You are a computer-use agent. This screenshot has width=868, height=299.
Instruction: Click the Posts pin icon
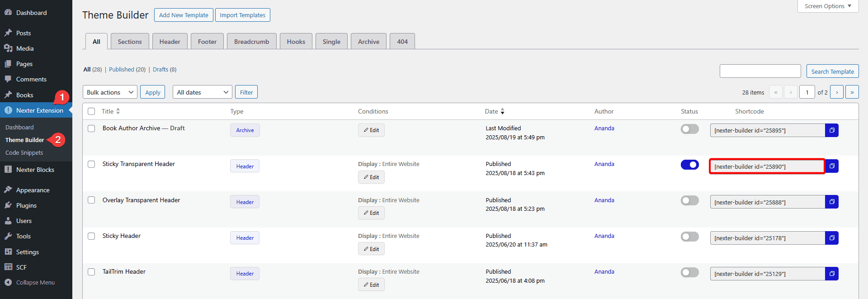pyautogui.click(x=8, y=33)
